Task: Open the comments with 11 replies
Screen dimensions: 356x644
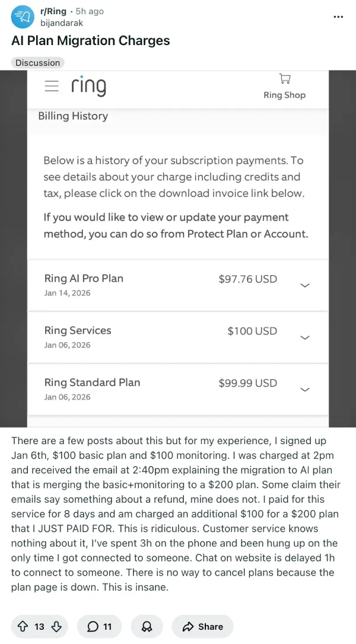Action: (99, 626)
